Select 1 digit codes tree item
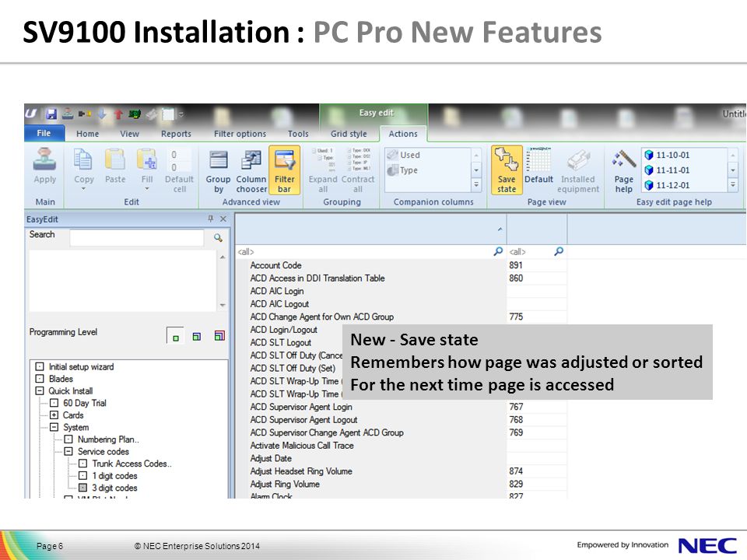This screenshot has height=560, width=747. pos(115,476)
